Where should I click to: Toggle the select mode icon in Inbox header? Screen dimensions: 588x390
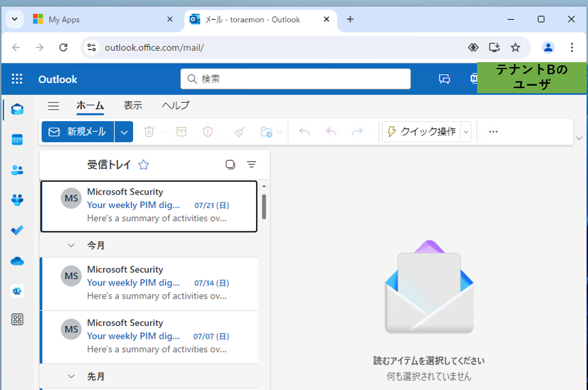pos(230,164)
